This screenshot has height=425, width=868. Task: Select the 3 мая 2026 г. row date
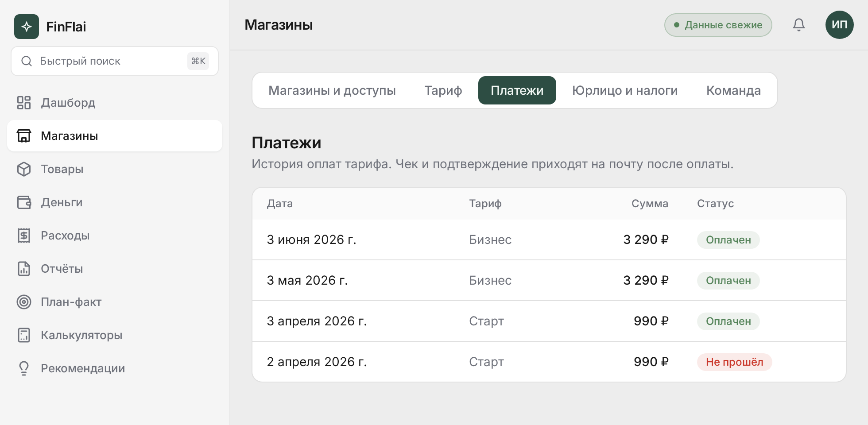pos(307,280)
